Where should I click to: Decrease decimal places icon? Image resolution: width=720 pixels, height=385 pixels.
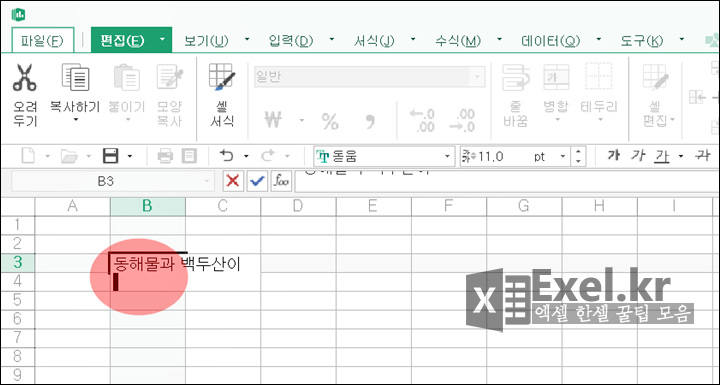pyautogui.click(x=461, y=120)
